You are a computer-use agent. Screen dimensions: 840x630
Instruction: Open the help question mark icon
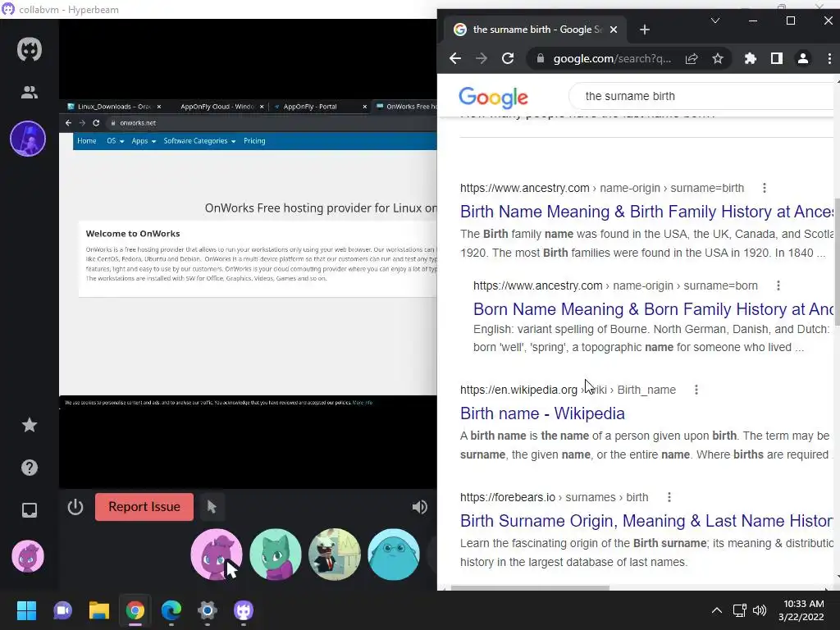(29, 468)
